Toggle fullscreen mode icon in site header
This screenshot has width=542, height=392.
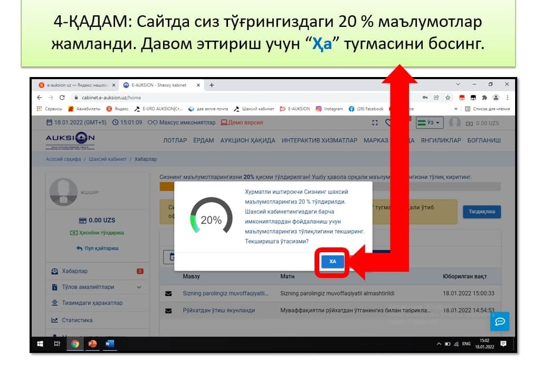[375, 123]
